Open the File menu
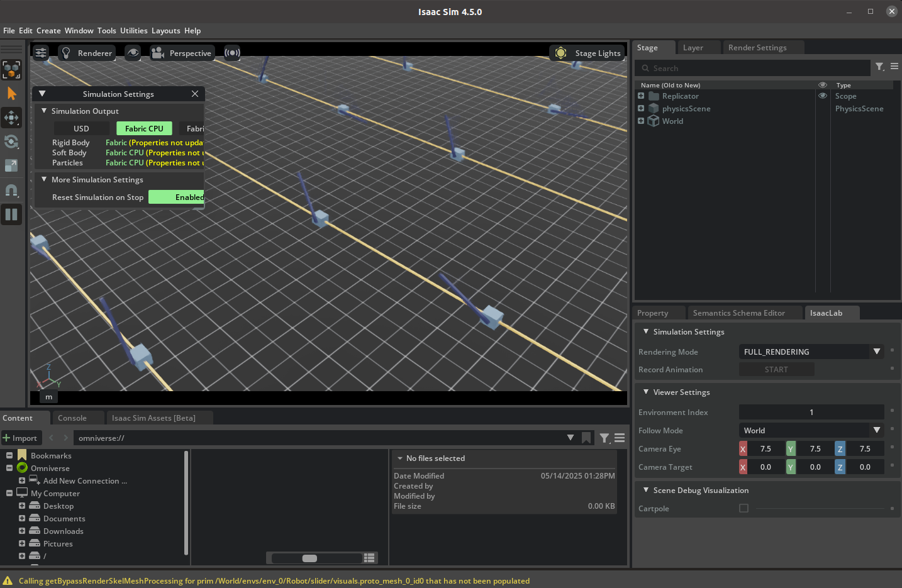Viewport: 902px width, 588px height. point(9,31)
